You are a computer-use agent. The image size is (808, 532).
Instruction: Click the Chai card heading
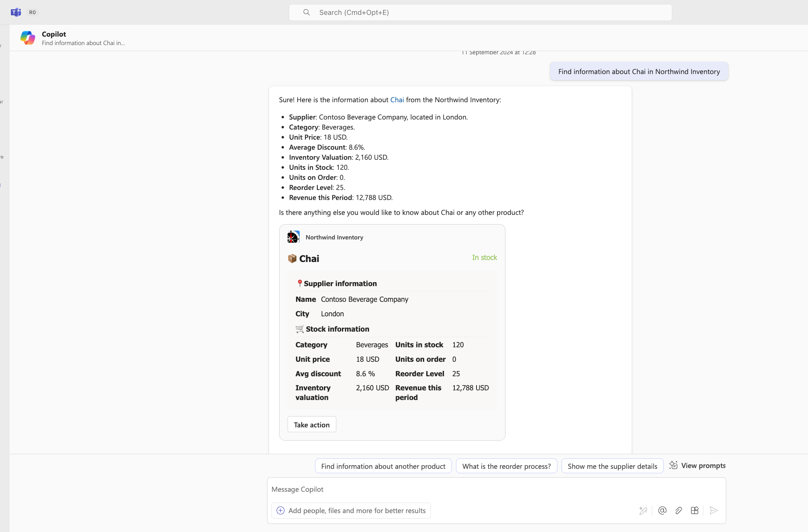tap(309, 259)
